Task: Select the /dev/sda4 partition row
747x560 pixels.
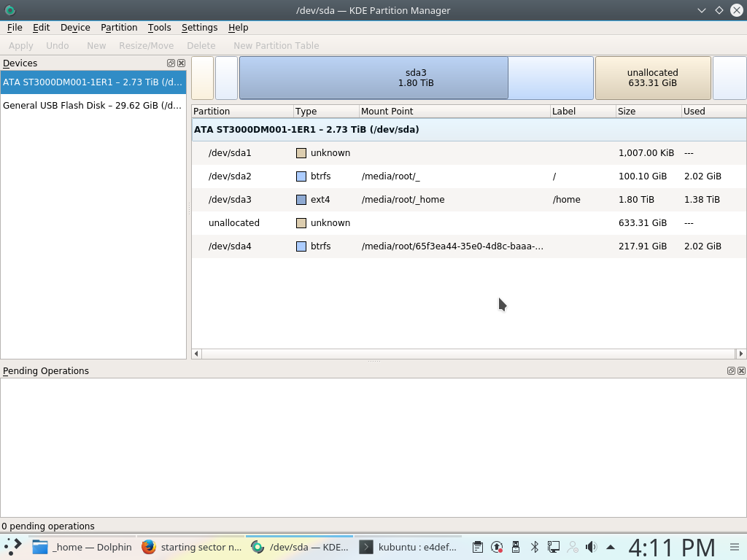Action: (469, 246)
